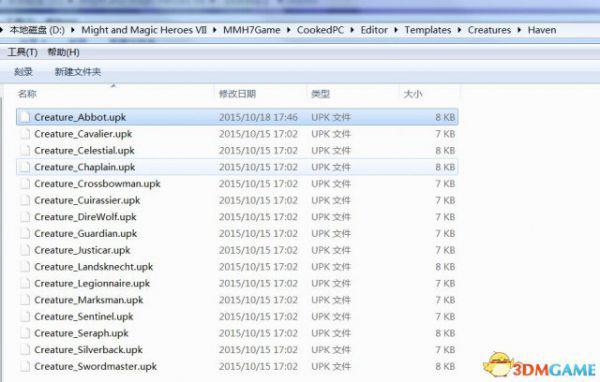Click the Creature_Cavalier.upk file icon
Screen dimensions: 600x382
point(25,134)
